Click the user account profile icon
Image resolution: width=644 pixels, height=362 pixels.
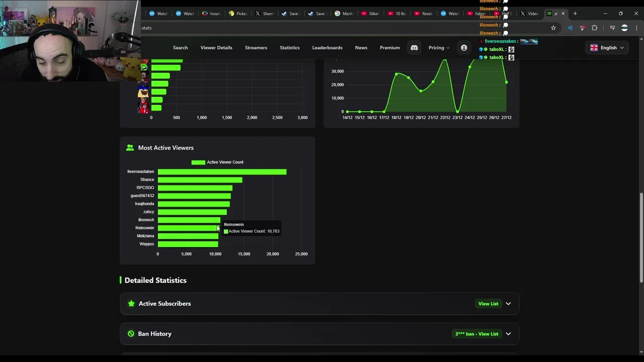(464, 48)
